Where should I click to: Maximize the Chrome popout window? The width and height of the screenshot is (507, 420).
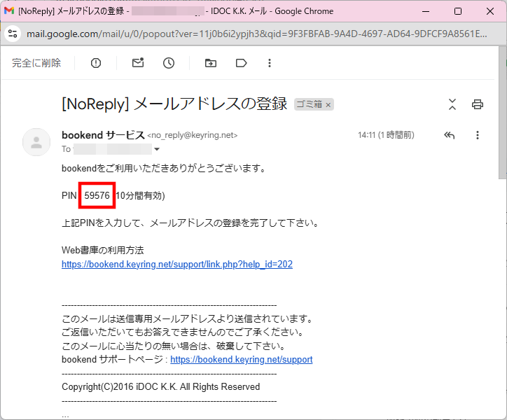458,11
